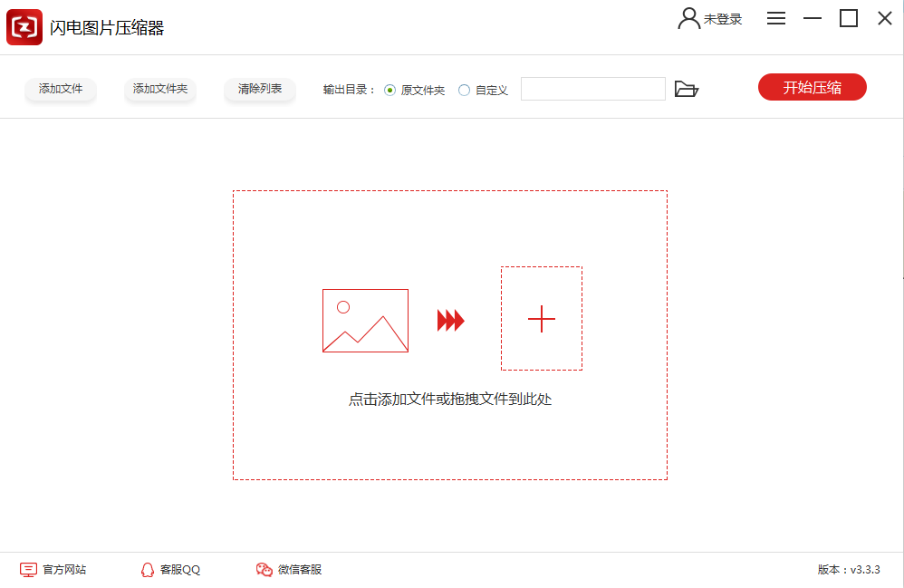
Task: Click the triple arrow icon
Action: [x=450, y=321]
